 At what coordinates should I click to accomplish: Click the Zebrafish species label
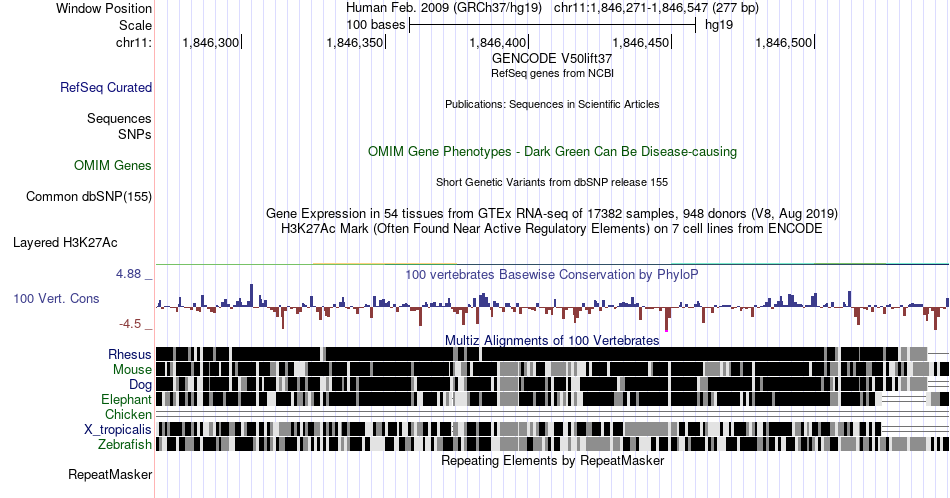point(125,445)
